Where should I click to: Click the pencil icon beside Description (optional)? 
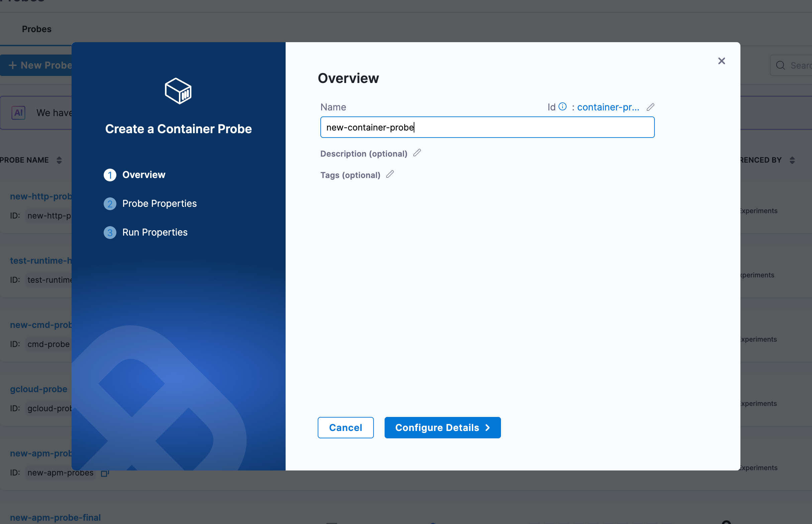(x=417, y=153)
